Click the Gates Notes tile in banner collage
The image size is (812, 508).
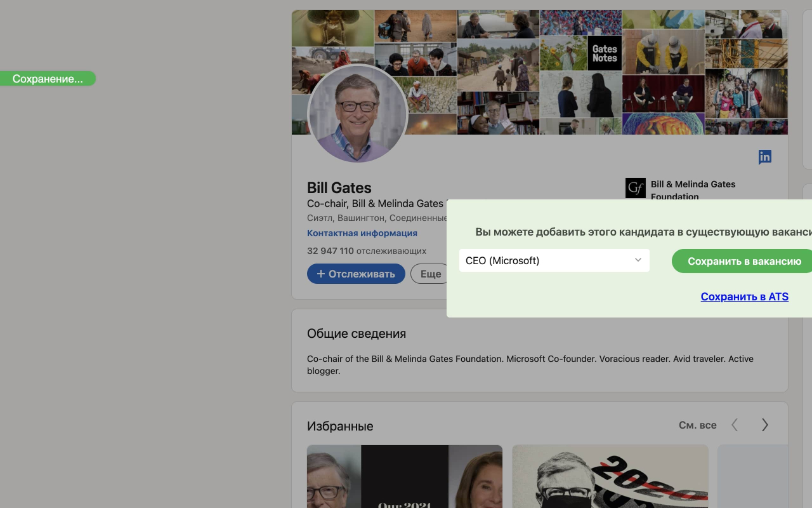click(x=604, y=53)
